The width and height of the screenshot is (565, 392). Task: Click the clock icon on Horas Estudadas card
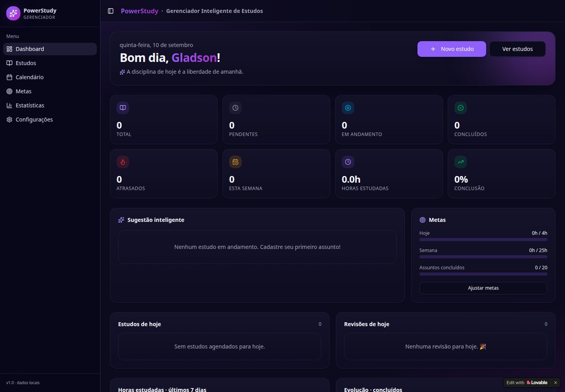coord(348,162)
